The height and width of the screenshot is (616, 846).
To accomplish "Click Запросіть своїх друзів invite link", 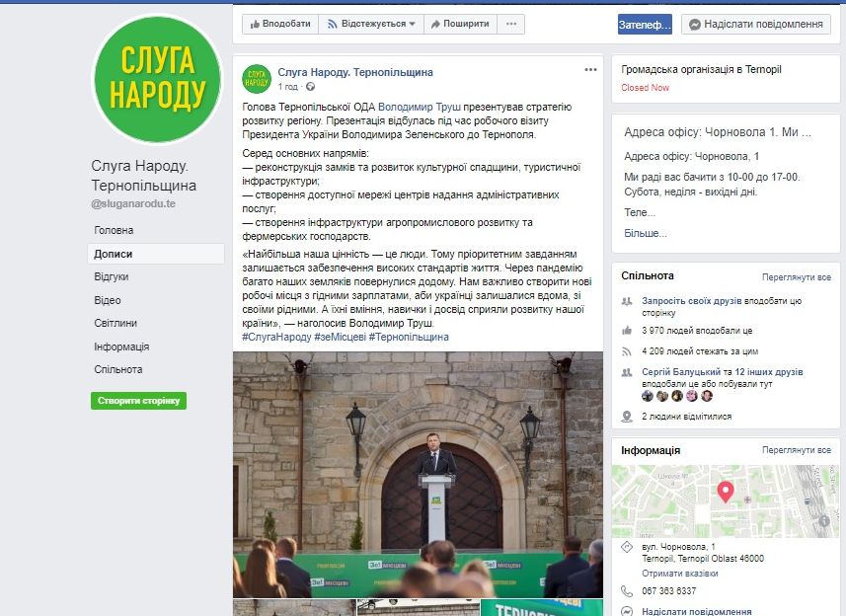I will tap(692, 301).
